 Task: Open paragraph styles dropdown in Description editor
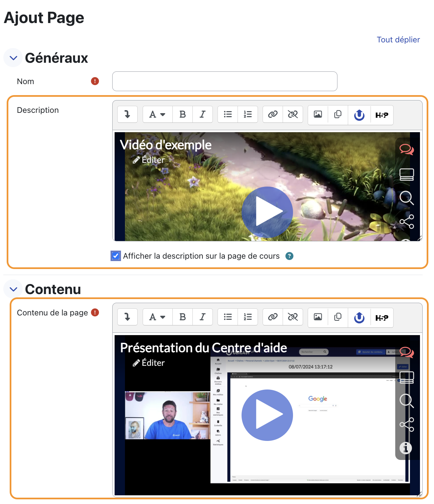pyautogui.click(x=157, y=114)
